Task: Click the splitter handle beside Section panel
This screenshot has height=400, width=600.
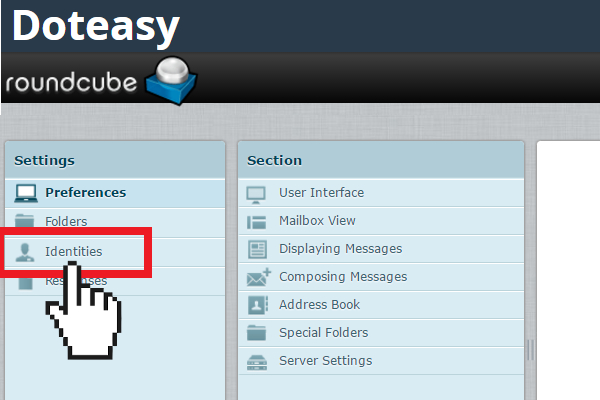Action: tap(530, 350)
